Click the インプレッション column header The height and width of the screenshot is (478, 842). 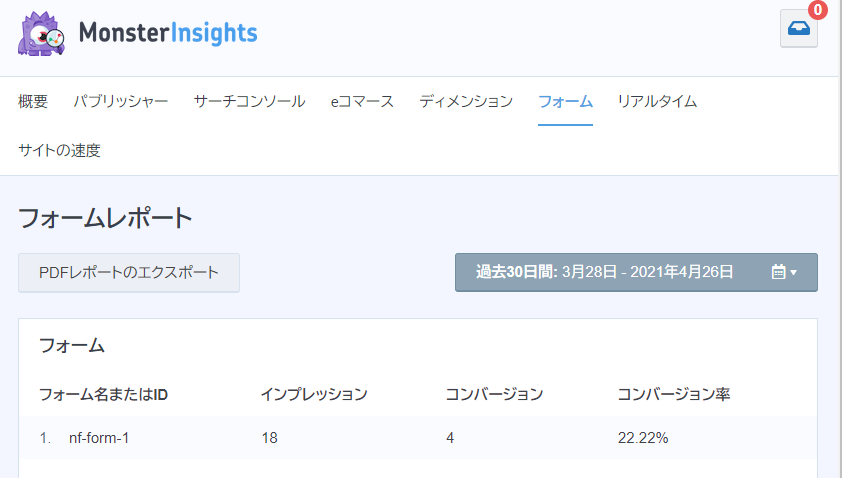click(314, 394)
